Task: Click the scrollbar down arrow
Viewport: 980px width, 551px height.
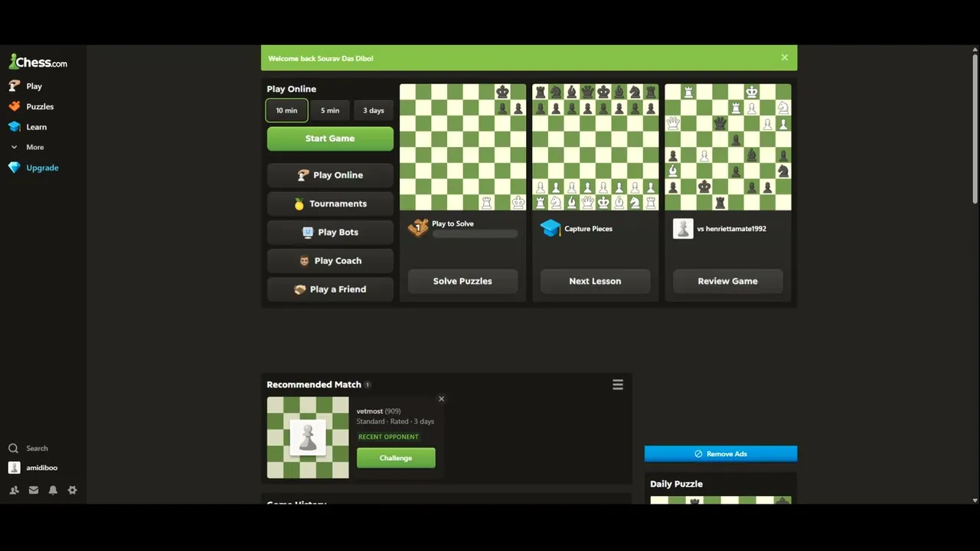Action: 975,500
